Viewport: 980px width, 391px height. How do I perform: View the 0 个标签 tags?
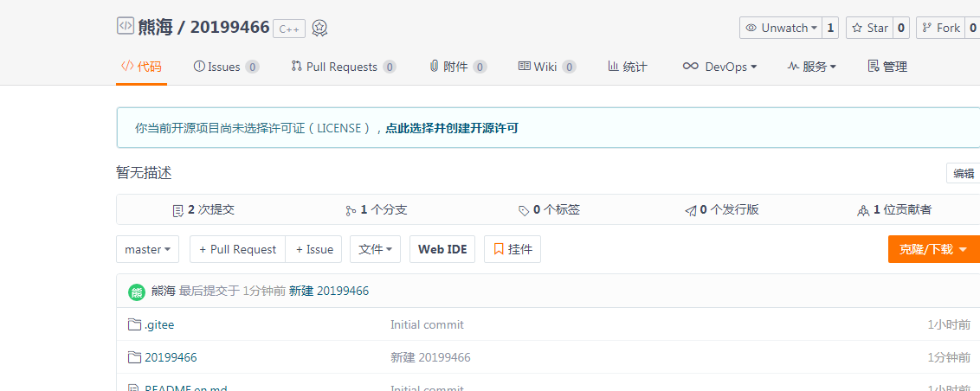click(550, 210)
